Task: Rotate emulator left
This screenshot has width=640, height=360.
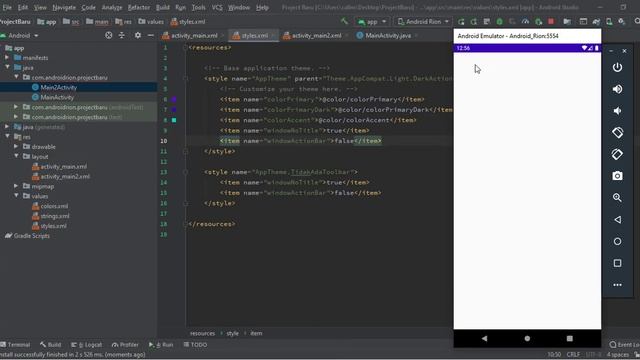Action: [617, 132]
